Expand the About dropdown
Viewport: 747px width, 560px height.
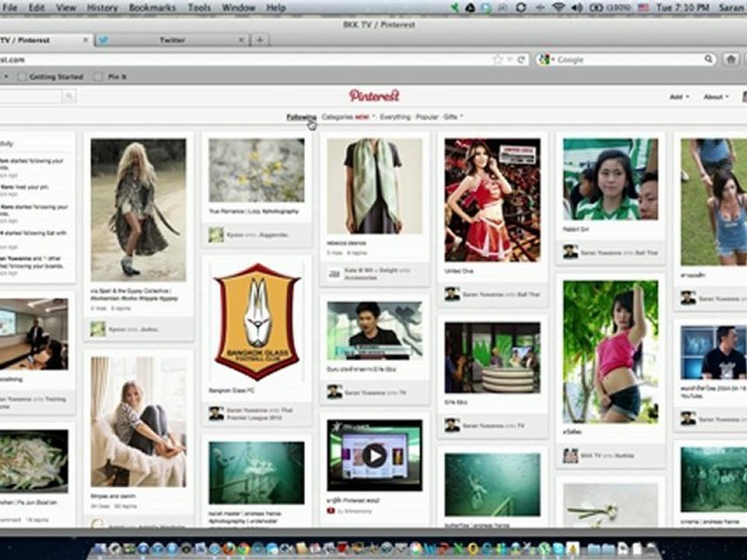716,96
